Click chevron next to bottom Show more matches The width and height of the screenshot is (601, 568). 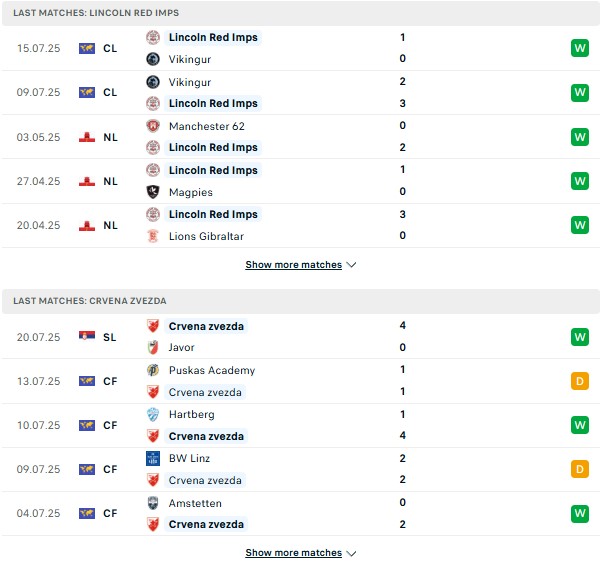click(x=351, y=553)
